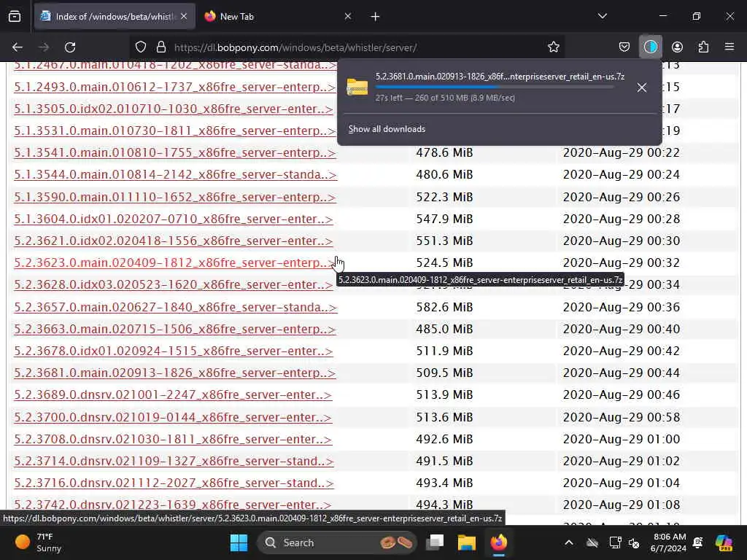Screen dimensions: 747x560
Task: Open the display and network tray icon
Action: 615,542
